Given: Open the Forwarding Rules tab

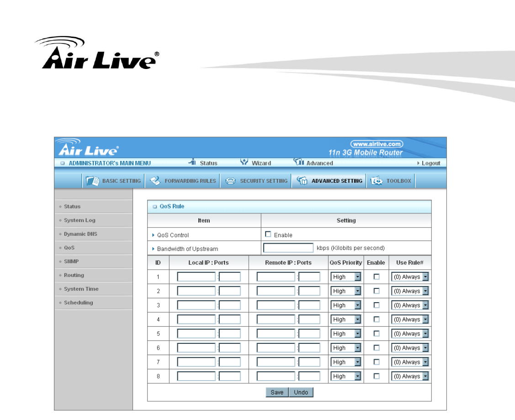Looking at the screenshot, I should pos(183,181).
